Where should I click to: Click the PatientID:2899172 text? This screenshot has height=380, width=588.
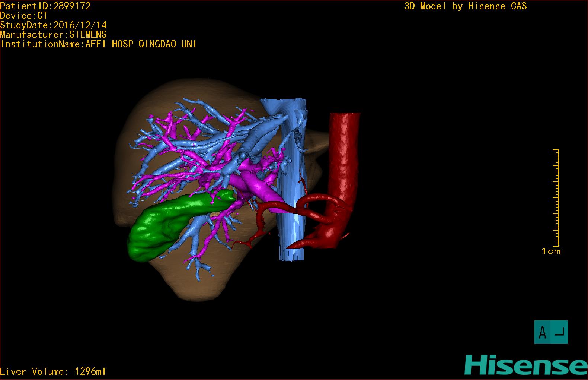(45, 6)
